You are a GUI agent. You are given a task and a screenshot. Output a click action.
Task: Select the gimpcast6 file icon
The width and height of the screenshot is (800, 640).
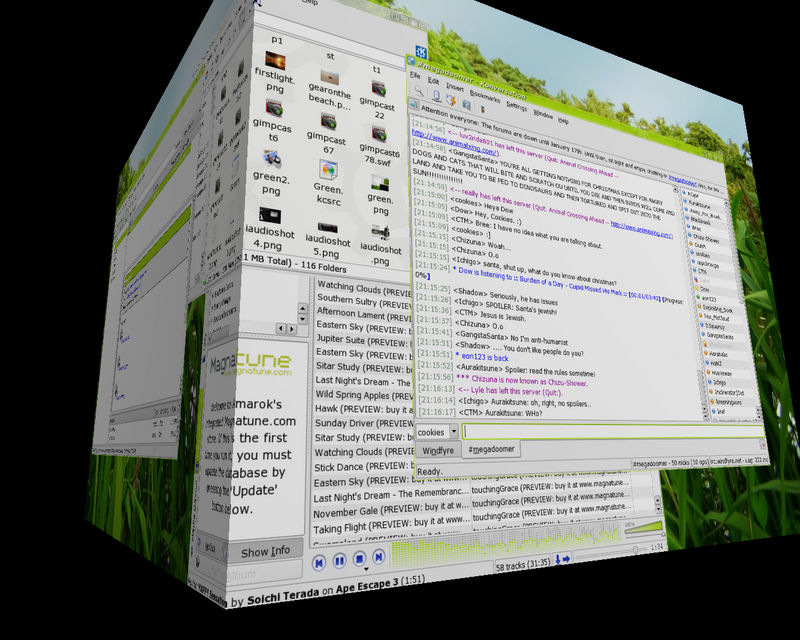[274, 108]
